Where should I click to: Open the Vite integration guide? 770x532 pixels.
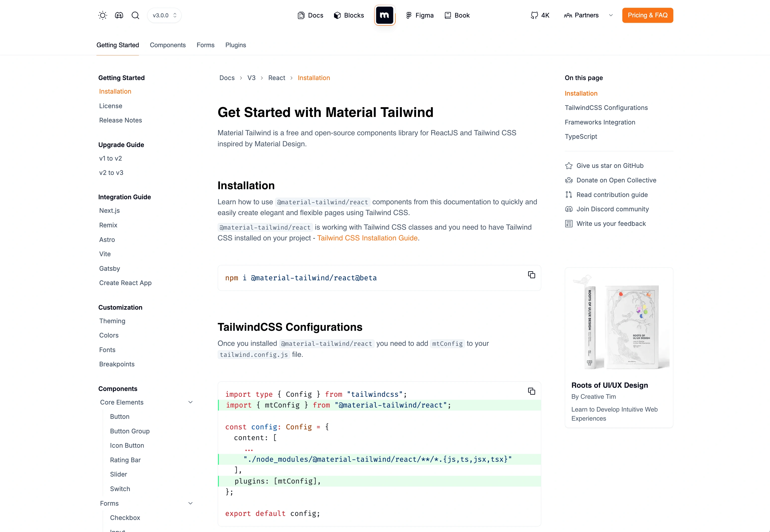tap(105, 254)
